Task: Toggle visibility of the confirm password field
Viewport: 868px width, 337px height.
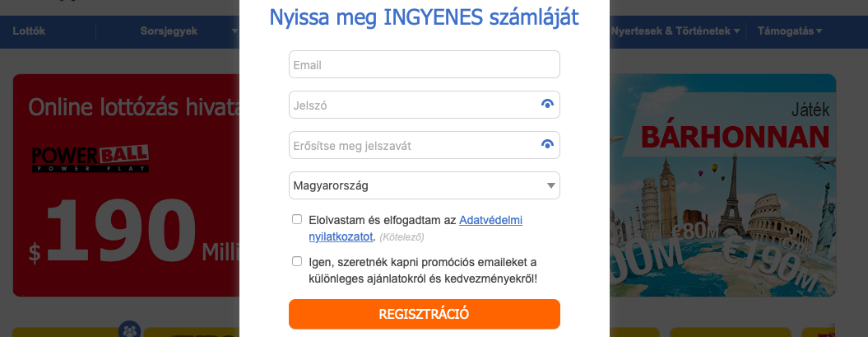Action: coord(547,145)
